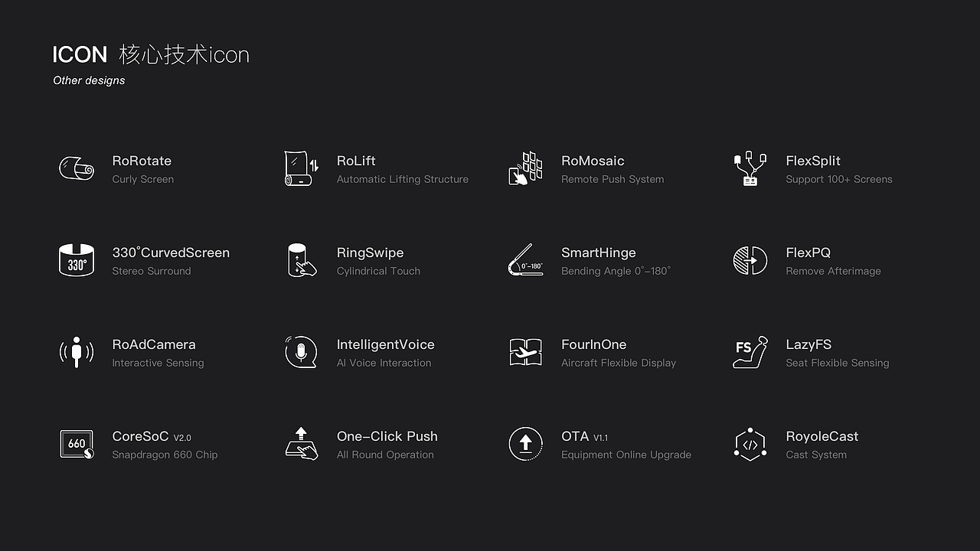Click the "Other designs" subtitle
The height and width of the screenshot is (551, 980).
tap(89, 80)
